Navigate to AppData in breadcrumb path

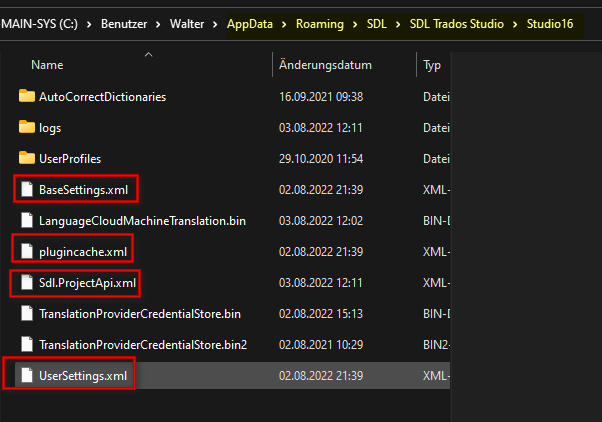[x=250, y=24]
